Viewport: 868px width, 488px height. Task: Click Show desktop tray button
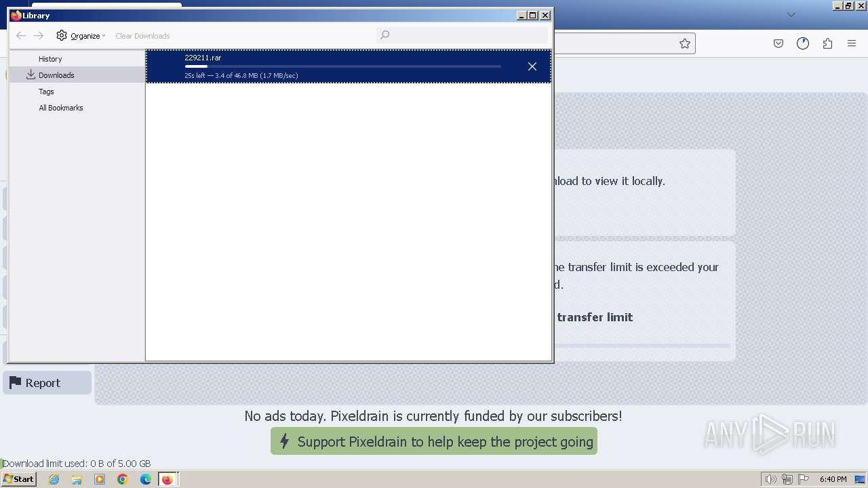(861, 479)
